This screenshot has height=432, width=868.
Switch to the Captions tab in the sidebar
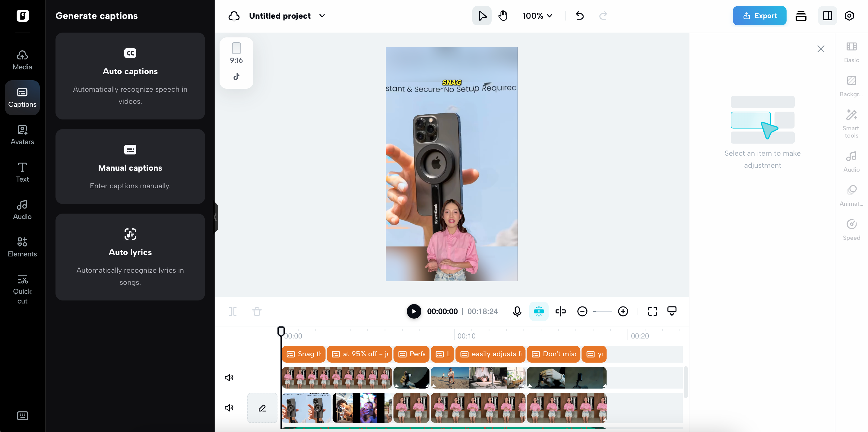pos(22,97)
